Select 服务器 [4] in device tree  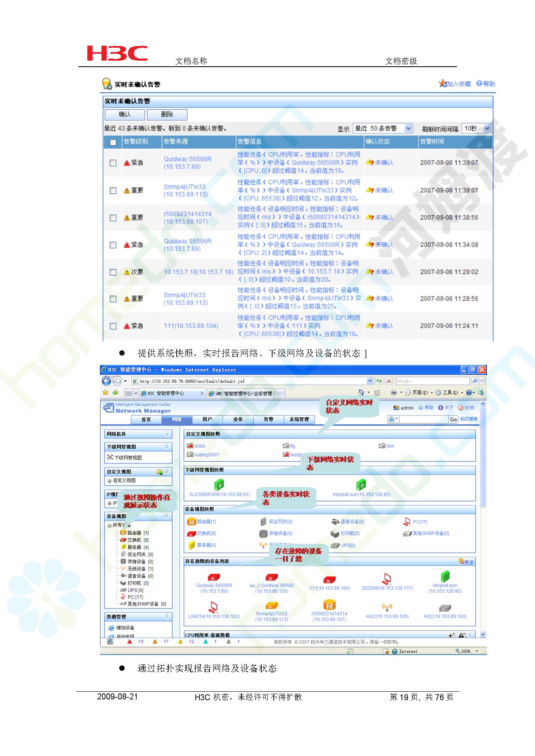pyautogui.click(x=135, y=548)
